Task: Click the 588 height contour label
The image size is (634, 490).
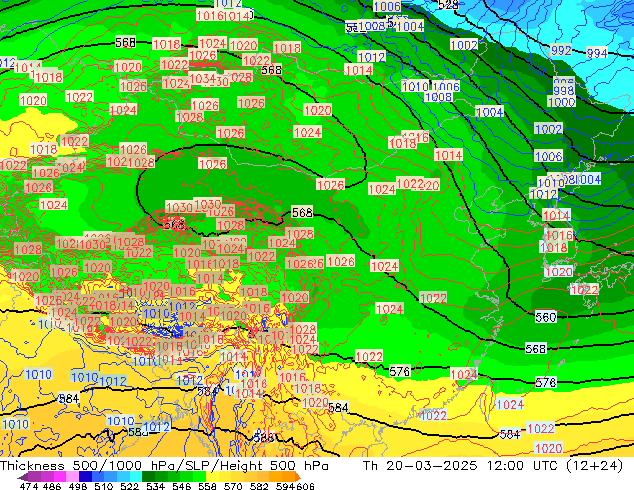Action: click(x=264, y=438)
